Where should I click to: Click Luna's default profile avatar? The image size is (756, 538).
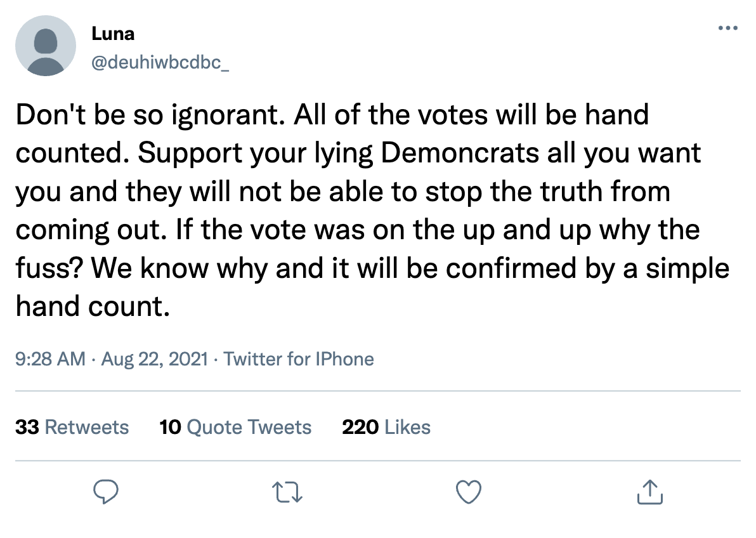pyautogui.click(x=46, y=46)
